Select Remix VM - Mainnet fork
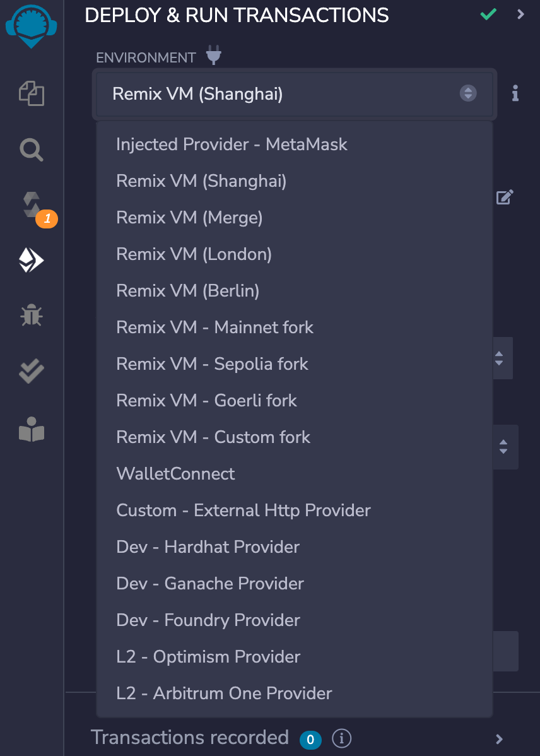The image size is (540, 756). [x=295, y=328]
